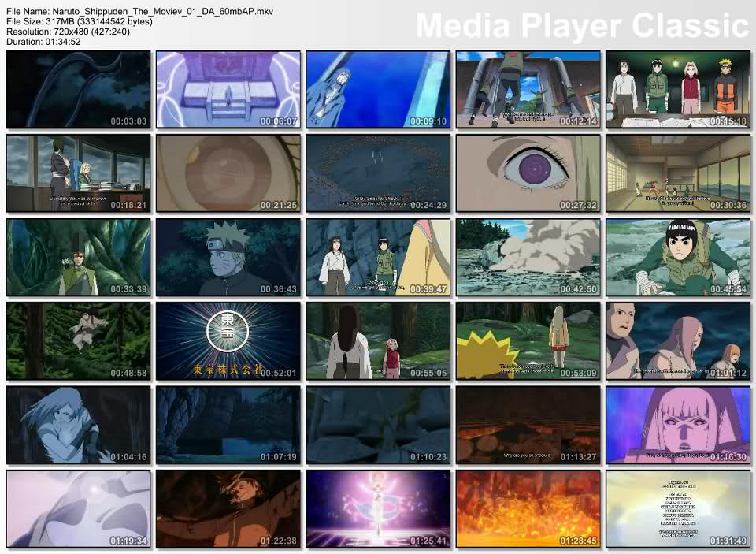Screen dimensions: 756x554
Task: Select the thumbnail at 01:01:12
Action: coord(678,341)
